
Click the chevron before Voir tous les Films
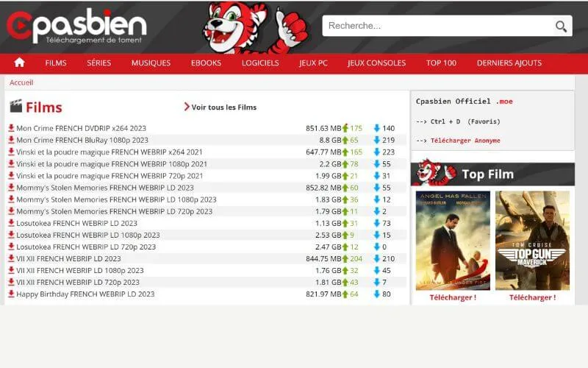coord(187,107)
